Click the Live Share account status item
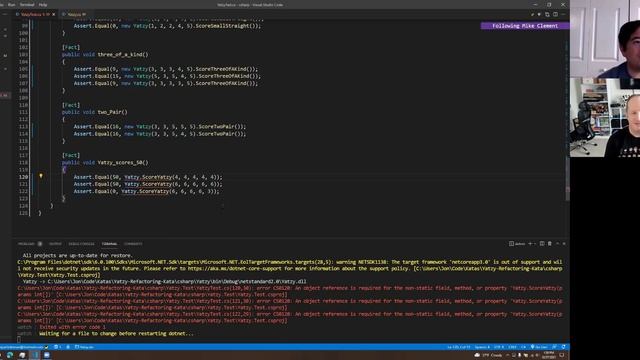640x360 pixels. [24, 347]
